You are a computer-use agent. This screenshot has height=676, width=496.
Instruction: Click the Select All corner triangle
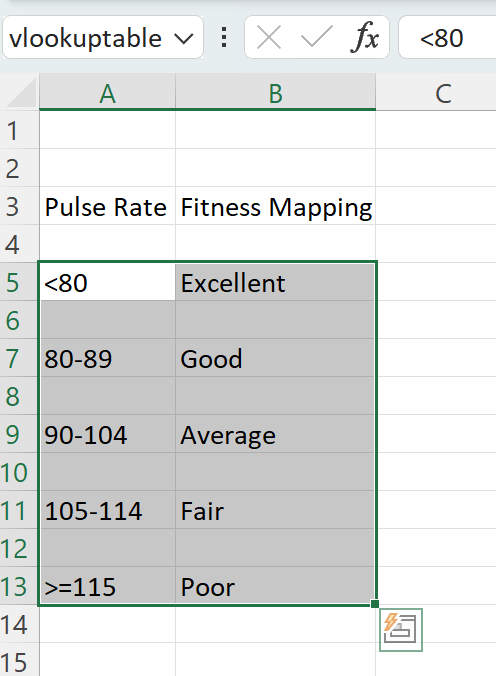20,92
